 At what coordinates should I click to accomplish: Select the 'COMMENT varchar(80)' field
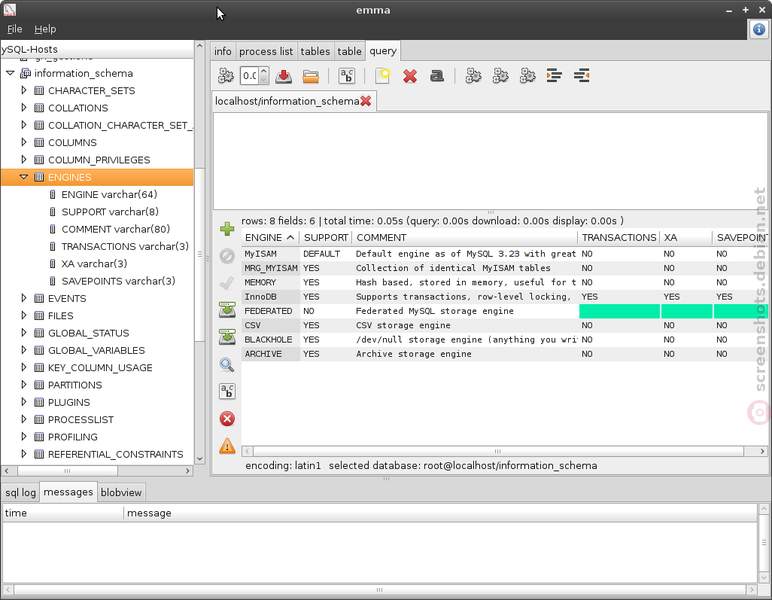pyautogui.click(x=116, y=229)
